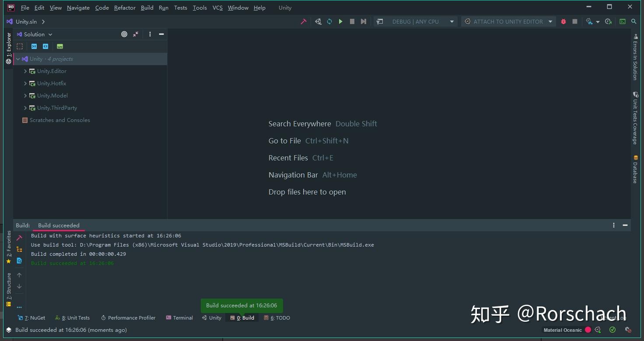644x341 pixels.
Task: Hide the Build panel with minimize dash
Action: tap(625, 225)
